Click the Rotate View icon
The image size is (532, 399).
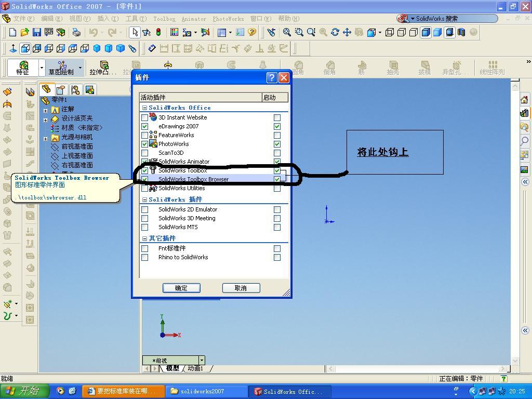(x=335, y=32)
